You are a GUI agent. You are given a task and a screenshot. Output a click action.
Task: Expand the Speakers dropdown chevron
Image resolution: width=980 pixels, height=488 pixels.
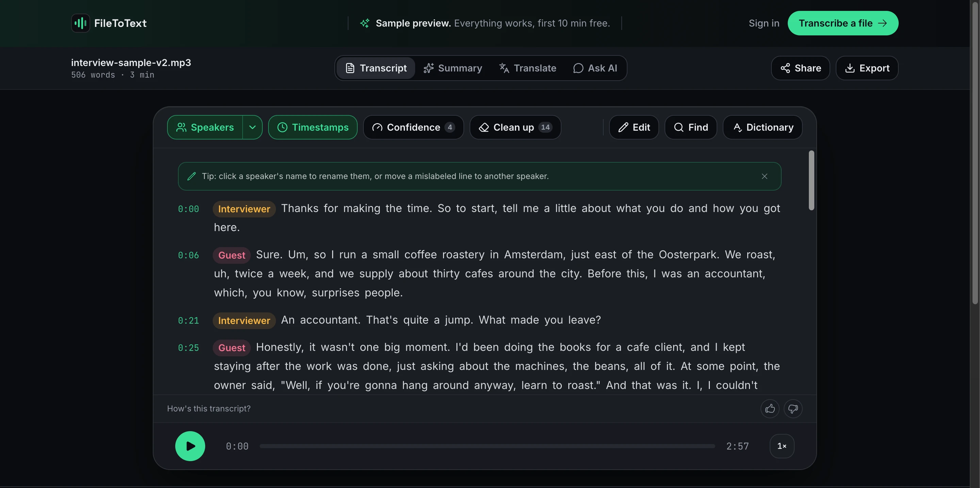(252, 127)
